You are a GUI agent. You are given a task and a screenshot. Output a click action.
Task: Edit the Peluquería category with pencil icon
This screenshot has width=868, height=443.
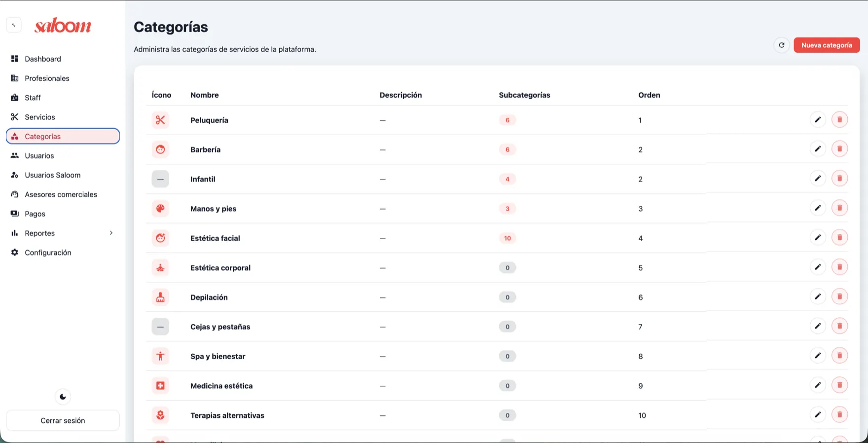tap(818, 119)
